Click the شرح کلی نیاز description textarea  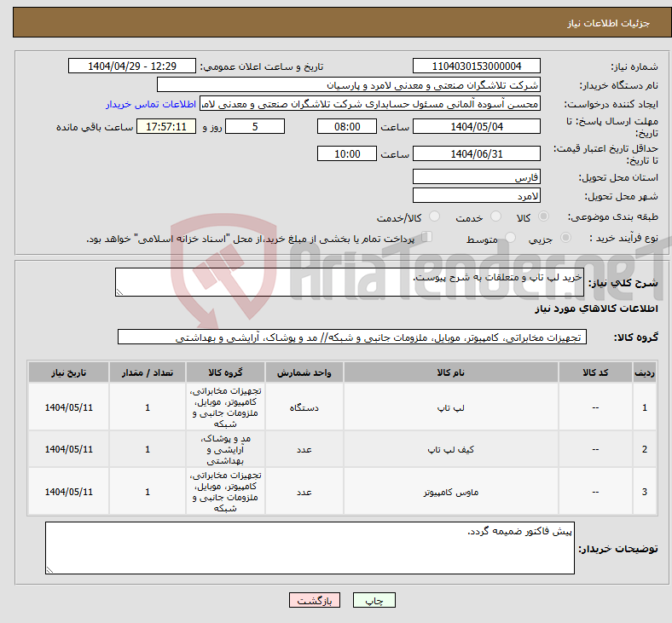click(350, 282)
